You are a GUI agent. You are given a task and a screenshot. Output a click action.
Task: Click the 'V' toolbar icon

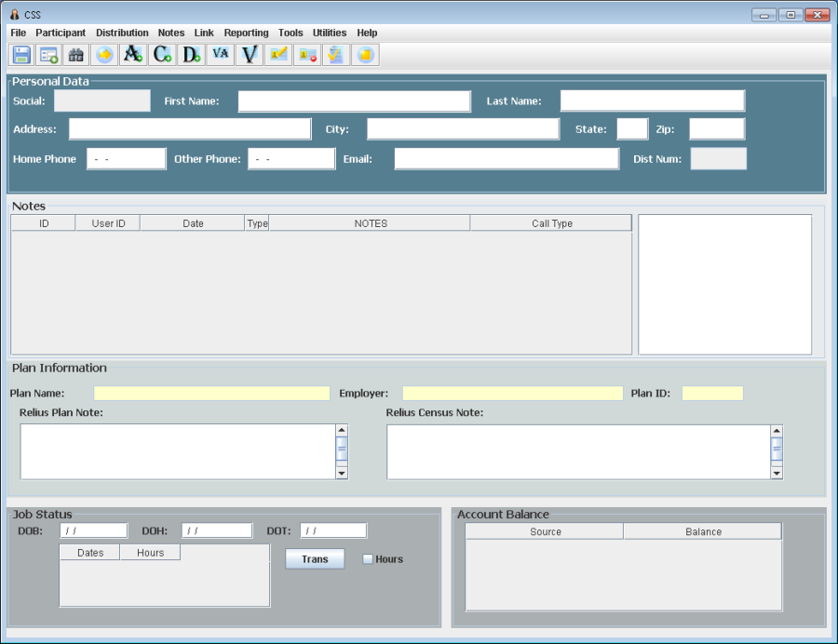[x=250, y=55]
